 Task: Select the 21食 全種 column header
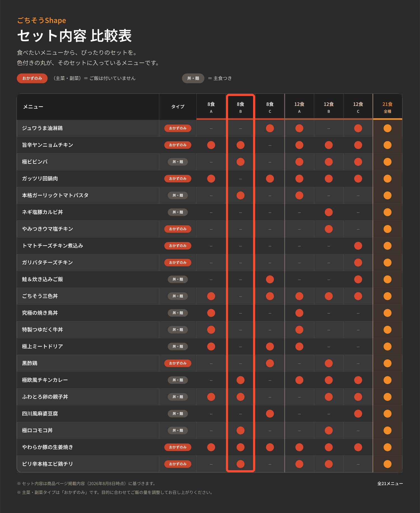(x=388, y=107)
